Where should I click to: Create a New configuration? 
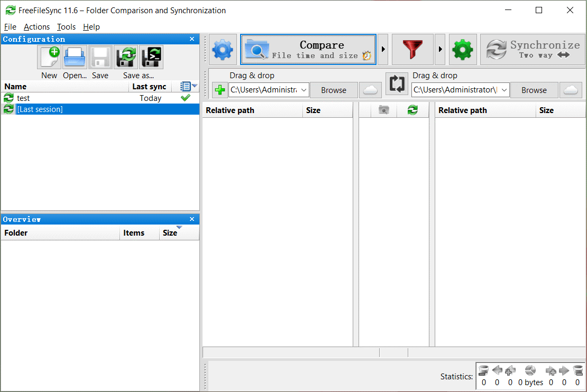point(49,57)
